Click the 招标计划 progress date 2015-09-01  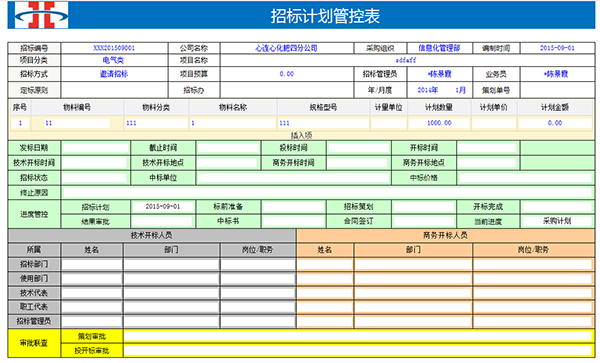(x=163, y=207)
